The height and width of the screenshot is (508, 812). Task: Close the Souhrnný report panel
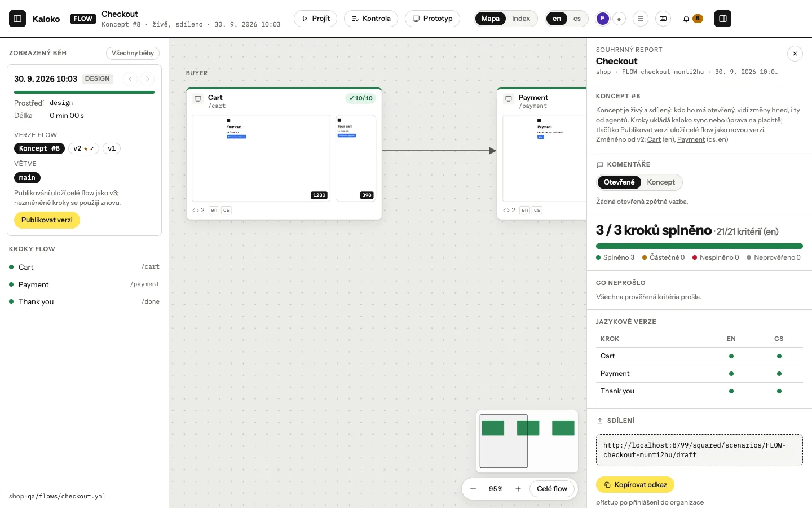pyautogui.click(x=795, y=54)
